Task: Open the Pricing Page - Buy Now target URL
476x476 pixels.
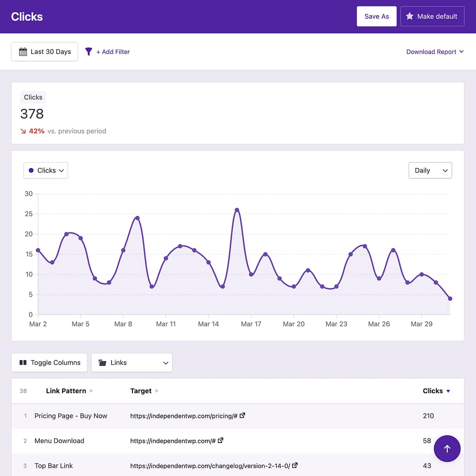Action: tap(184, 415)
